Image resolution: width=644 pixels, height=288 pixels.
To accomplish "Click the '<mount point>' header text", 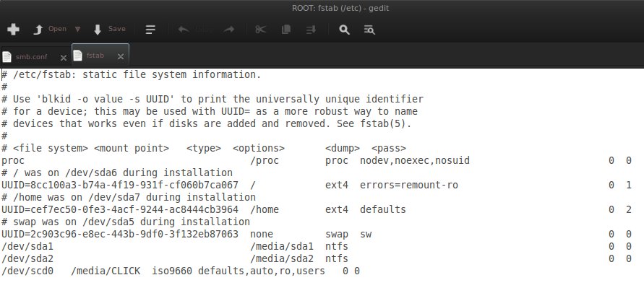I will tap(132, 149).
